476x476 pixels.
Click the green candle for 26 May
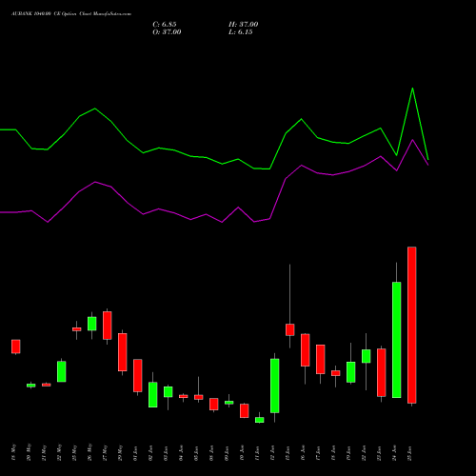(x=92, y=324)
